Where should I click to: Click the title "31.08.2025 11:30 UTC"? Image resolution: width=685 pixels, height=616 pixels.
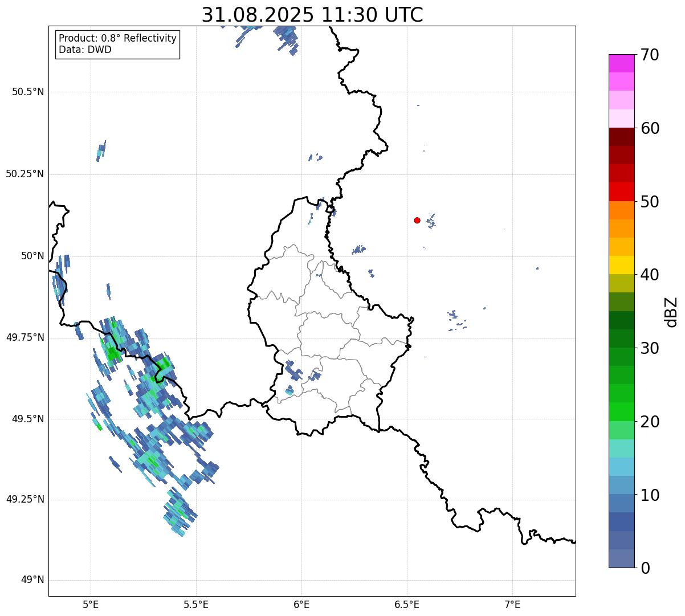(x=312, y=15)
